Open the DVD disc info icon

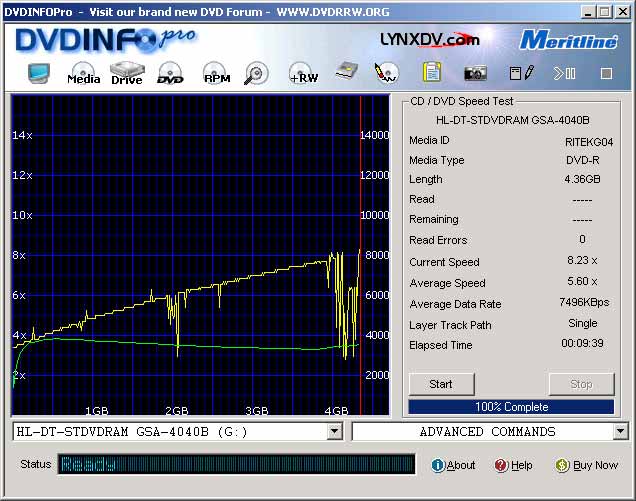point(170,73)
